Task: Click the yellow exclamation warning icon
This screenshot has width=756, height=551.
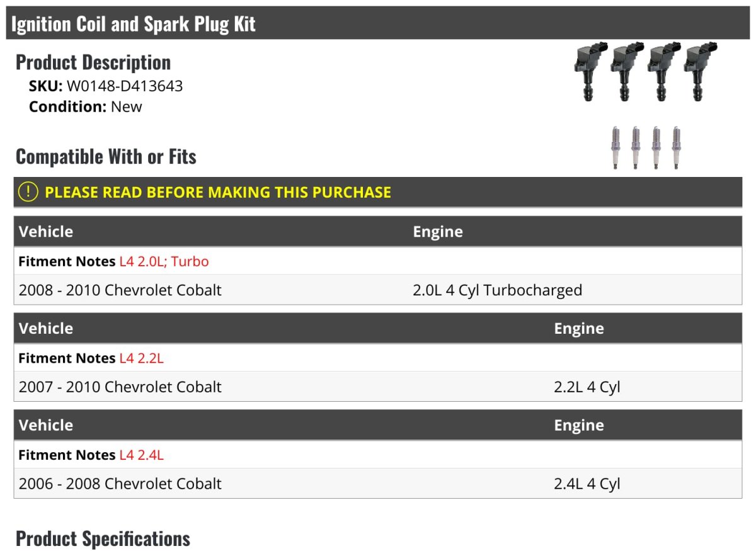Action: (28, 192)
